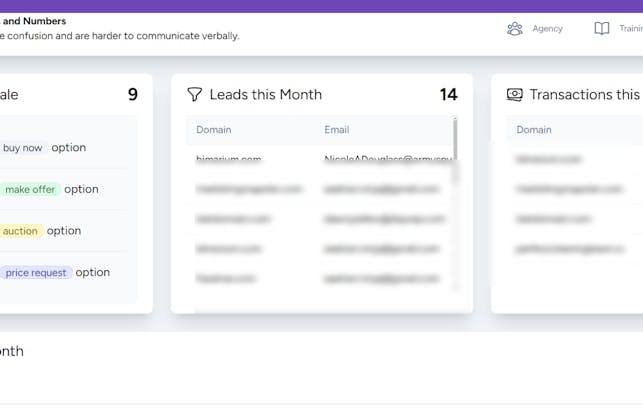This screenshot has height=417, width=643.
Task: Open the first lead domain himarium.com
Action: tap(229, 160)
